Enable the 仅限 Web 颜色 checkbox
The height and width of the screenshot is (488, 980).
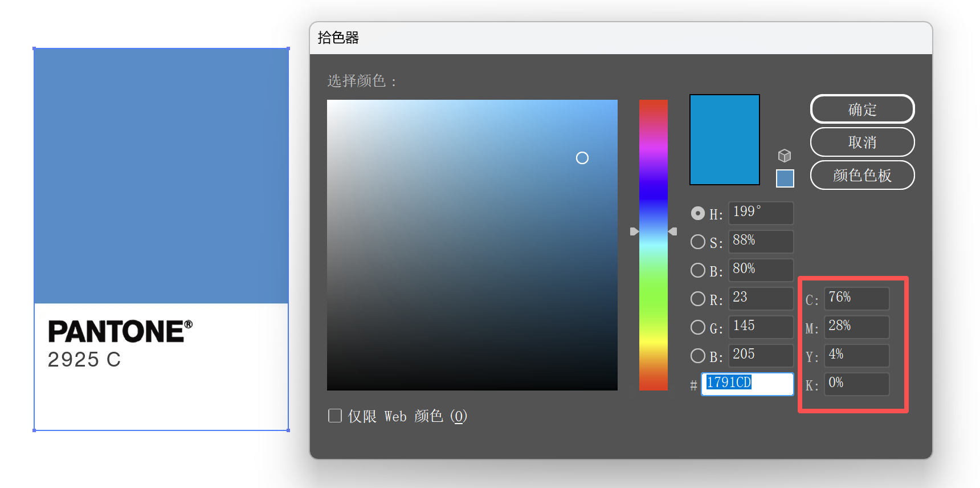tap(335, 416)
